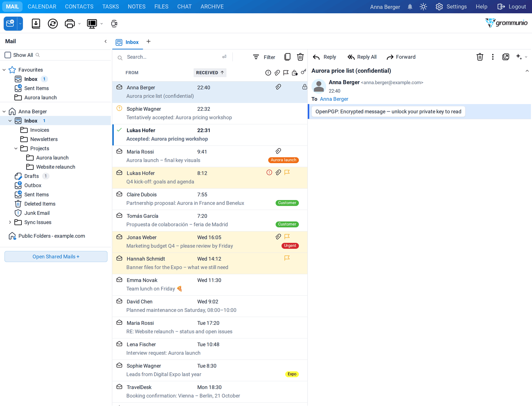
Task: Open the Aurora launch subfolder under Projects
Action: pyautogui.click(x=52, y=158)
